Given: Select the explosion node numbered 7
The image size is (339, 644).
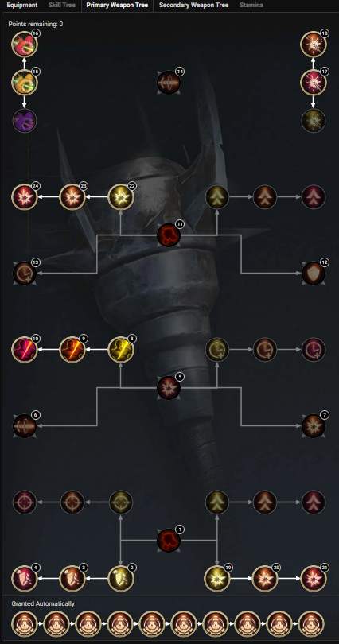Looking at the screenshot, I should click(x=314, y=426).
